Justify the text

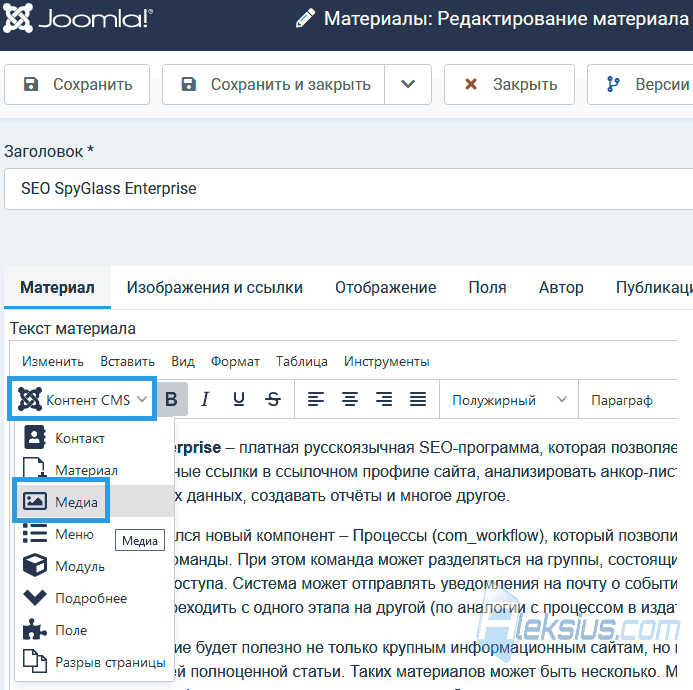pyautogui.click(x=418, y=399)
